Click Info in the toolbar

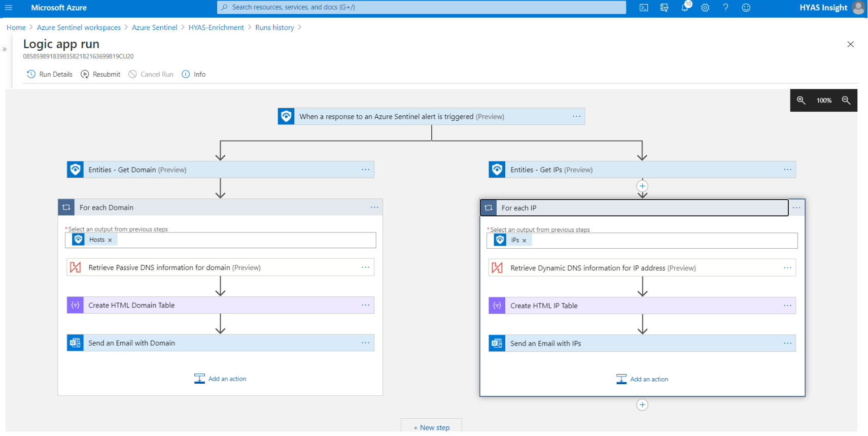(x=194, y=74)
